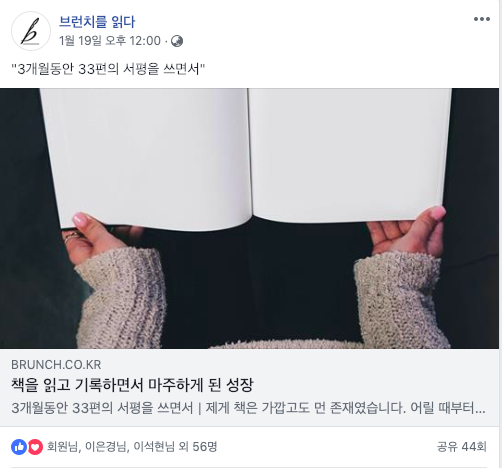502x468 pixels.
Task: Click the right blank book page
Action: pyautogui.click(x=350, y=155)
